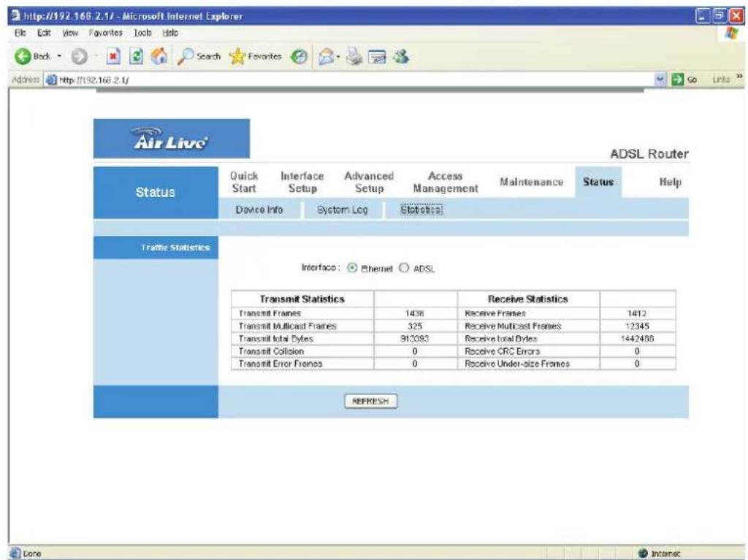Screen dimensions: 748x560
Task: Open the Device Info sub-tab
Action: (x=259, y=210)
